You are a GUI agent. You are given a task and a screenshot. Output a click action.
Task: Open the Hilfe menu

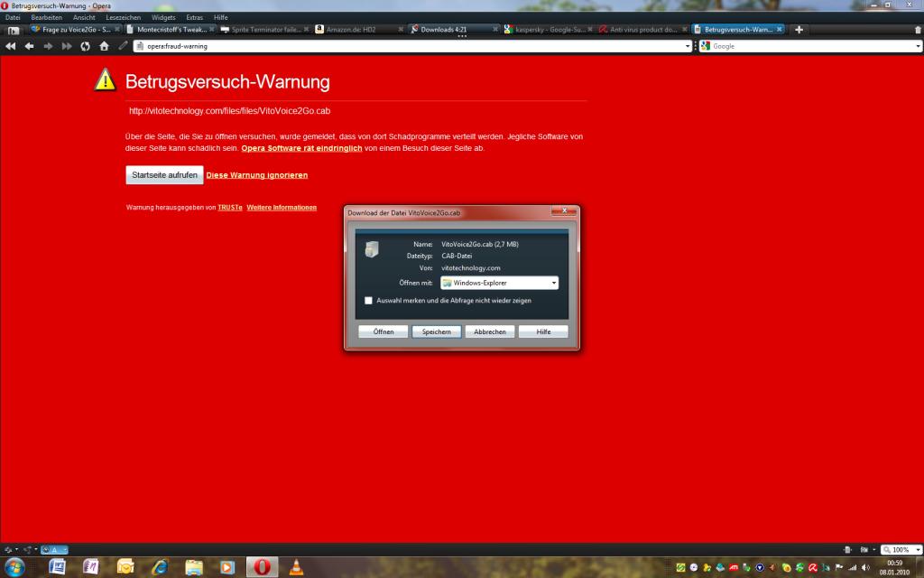click(221, 18)
